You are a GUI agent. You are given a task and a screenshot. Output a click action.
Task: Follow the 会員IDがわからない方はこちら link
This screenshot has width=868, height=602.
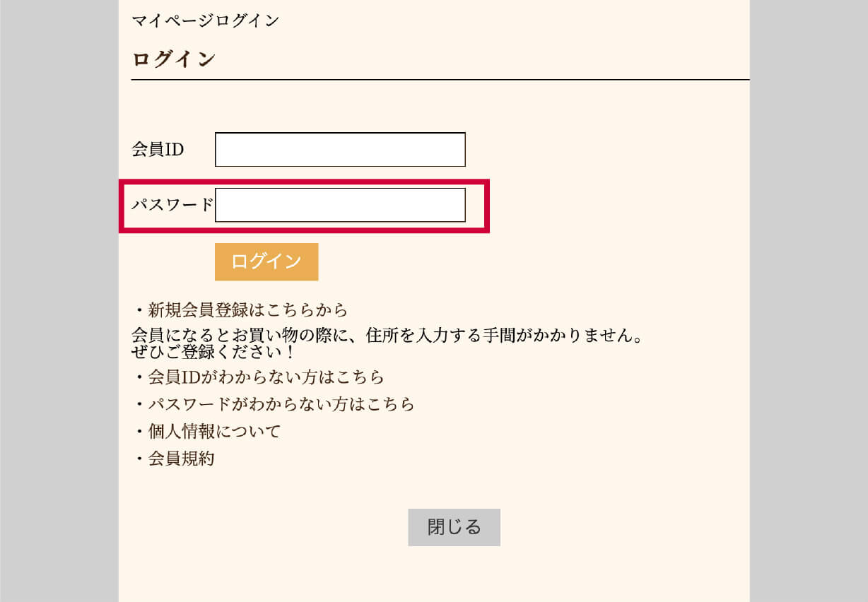pyautogui.click(x=266, y=376)
